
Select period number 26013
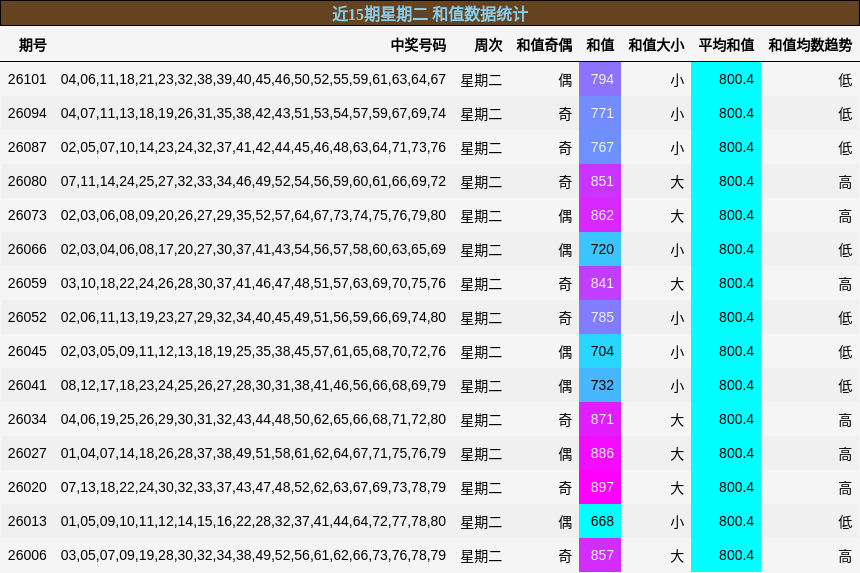(27, 521)
